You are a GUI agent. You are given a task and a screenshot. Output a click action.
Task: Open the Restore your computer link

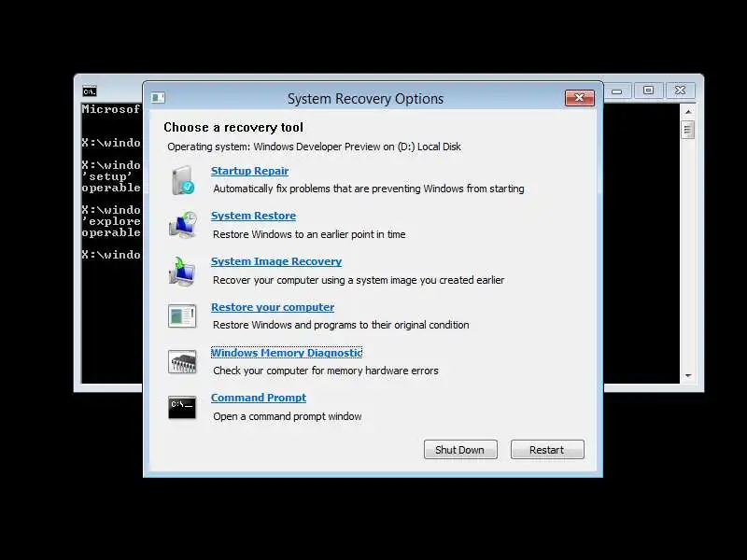coord(273,307)
